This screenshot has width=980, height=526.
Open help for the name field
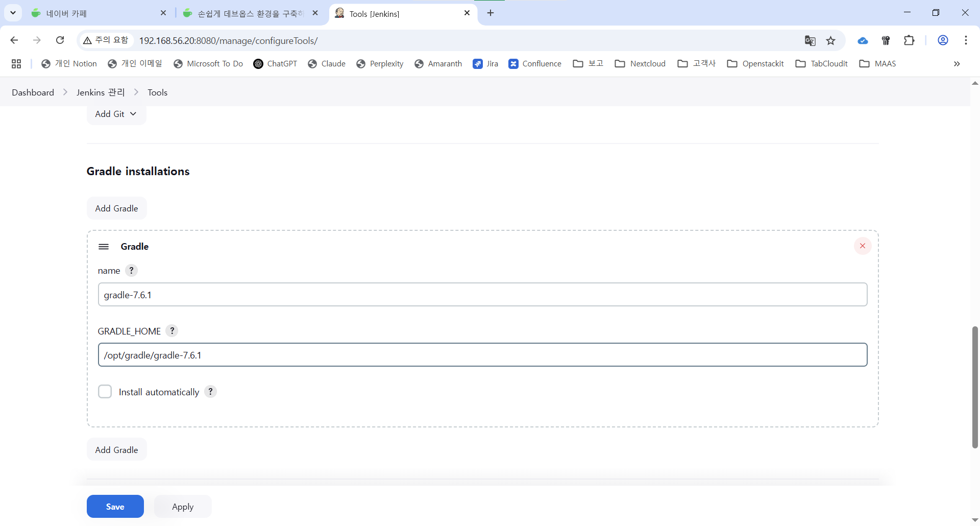pos(131,271)
